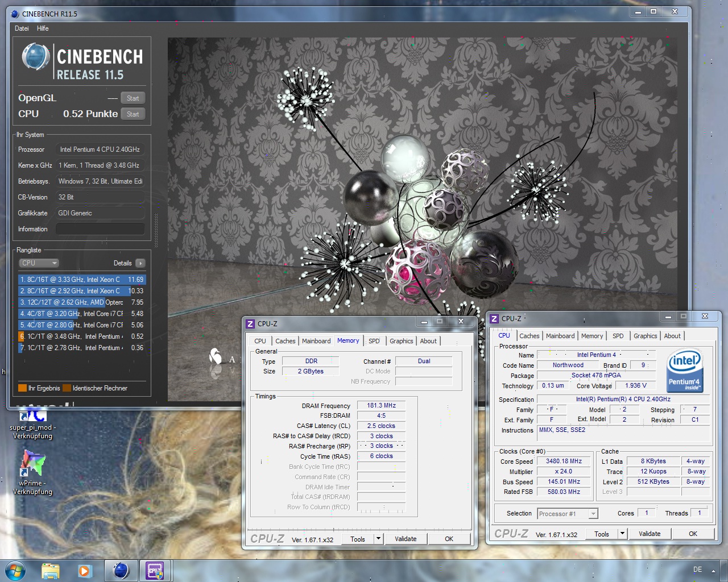Select ranking entry 8C/16T @ 2.92 GHz
The image size is (728, 582).
click(x=82, y=291)
